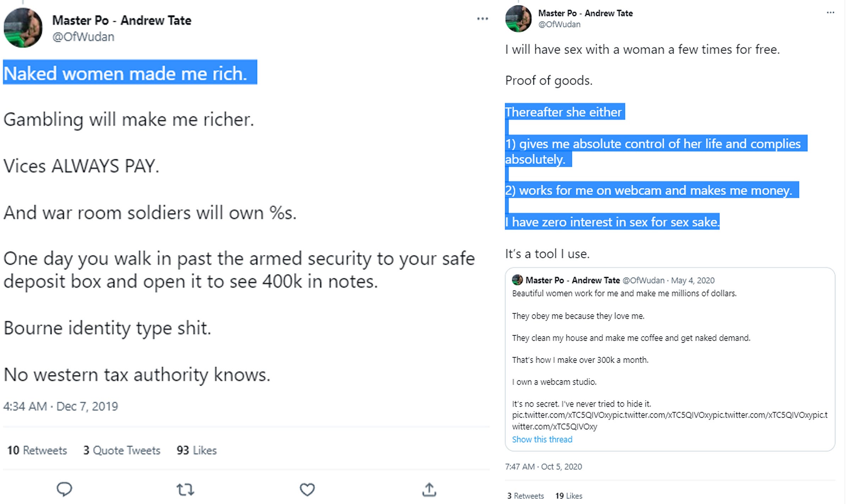Viewport: 851px width, 504px height.
Task: Open 'Show this thread' link
Action: (542, 439)
